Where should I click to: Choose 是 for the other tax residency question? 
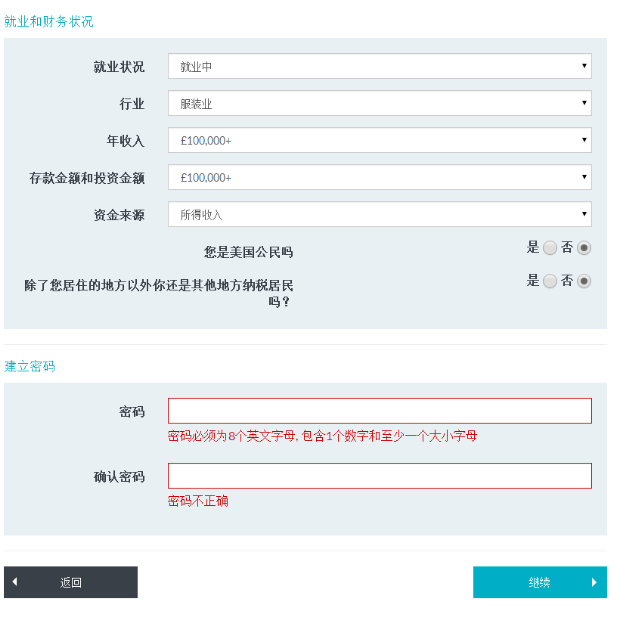click(x=550, y=282)
